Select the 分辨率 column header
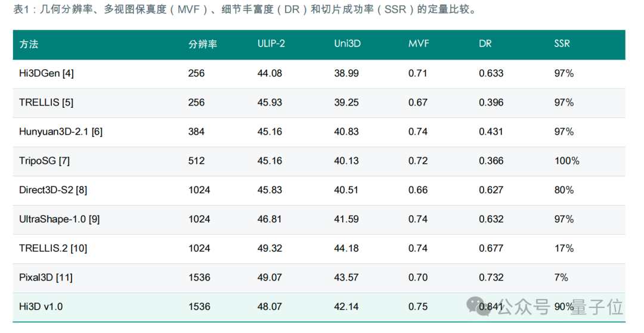644x333 pixels. [x=203, y=44]
